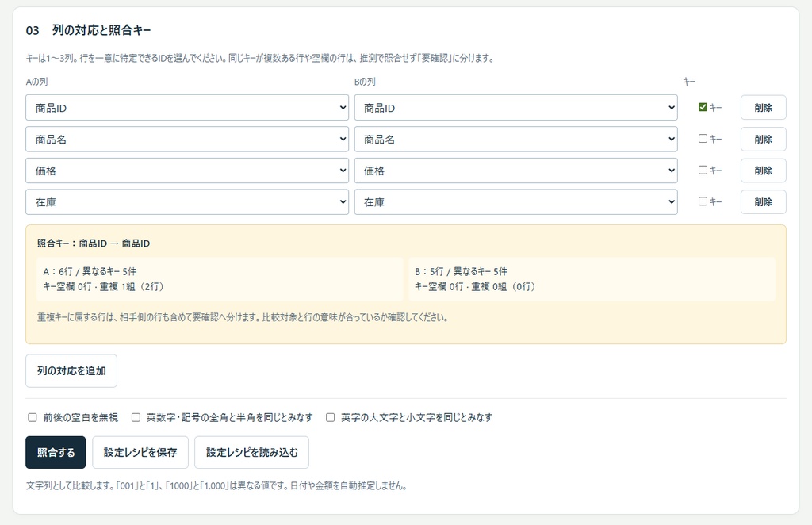This screenshot has height=525, width=812.
Task: Click the heading 列の対応と照合キー
Action: pos(101,31)
